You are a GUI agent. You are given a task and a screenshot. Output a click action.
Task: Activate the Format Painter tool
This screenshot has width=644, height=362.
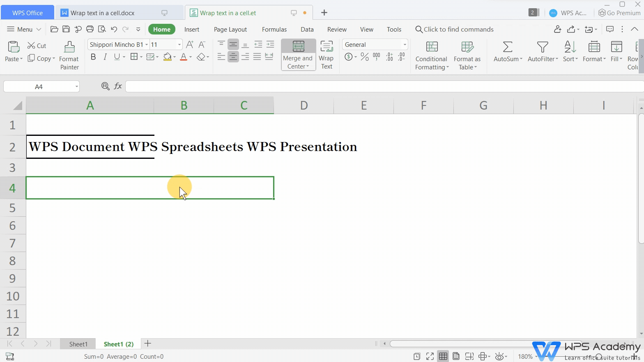69,55
